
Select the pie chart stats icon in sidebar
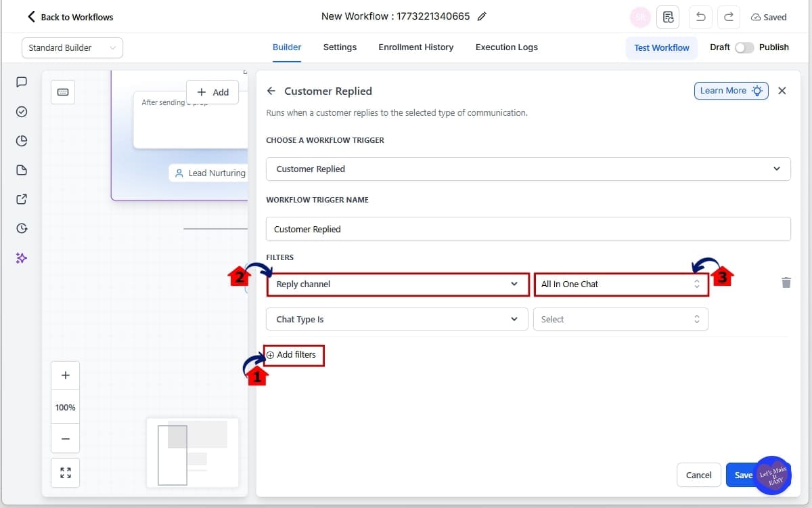click(x=21, y=141)
